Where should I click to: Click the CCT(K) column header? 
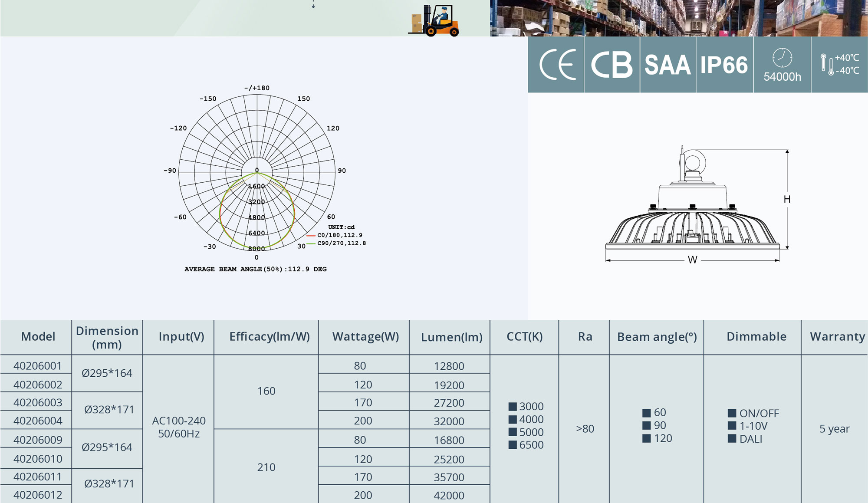525,337
